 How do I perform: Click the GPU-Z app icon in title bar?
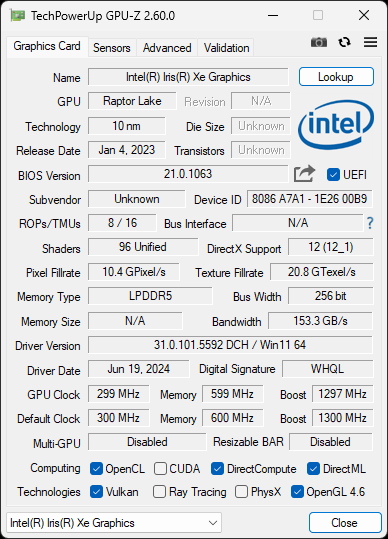[x=18, y=16]
